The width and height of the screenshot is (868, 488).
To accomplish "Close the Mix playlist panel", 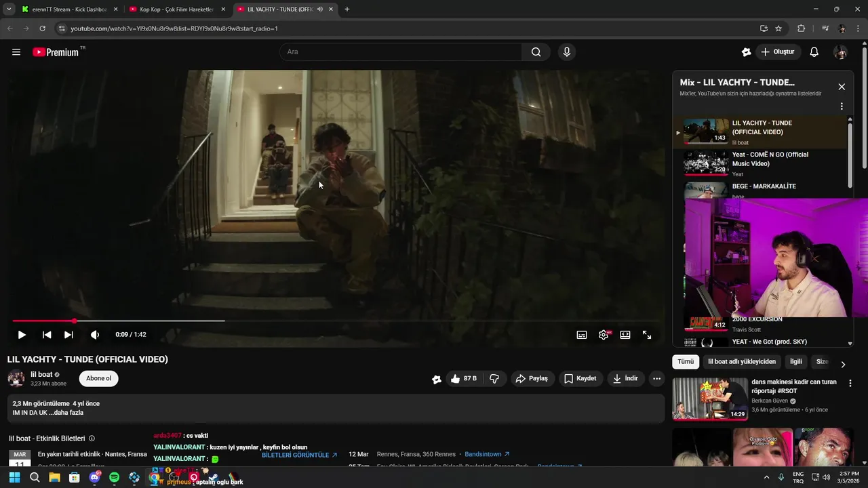I will click(842, 87).
